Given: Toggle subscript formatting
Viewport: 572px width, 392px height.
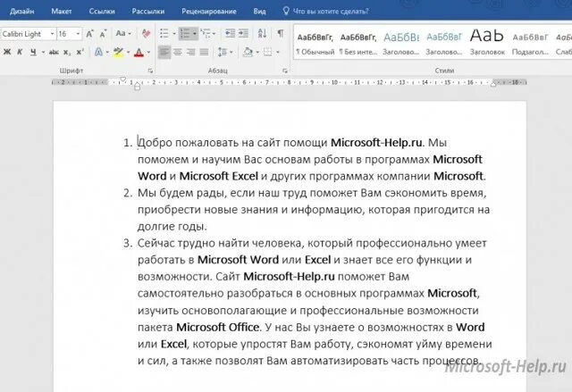Looking at the screenshot, I should (x=67, y=52).
